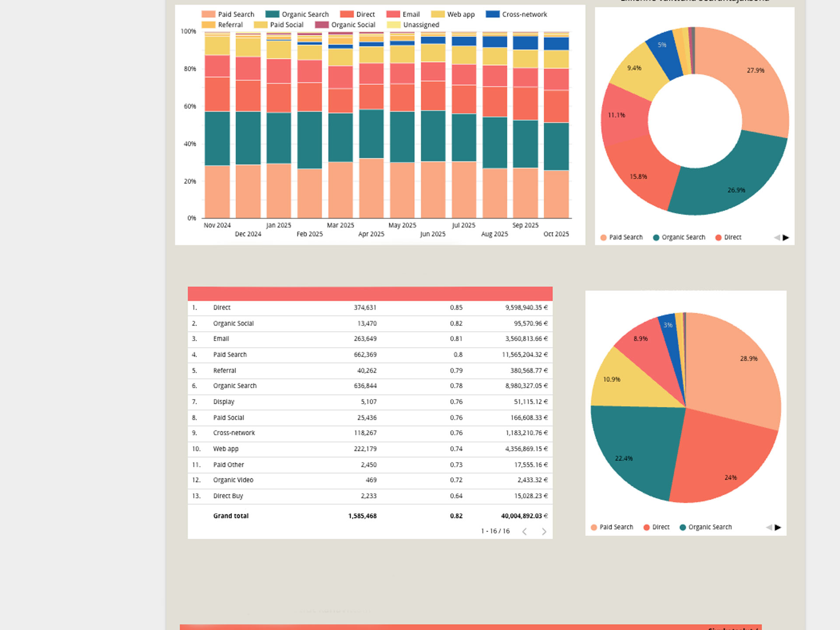Screen dimensions: 840x630
Task: Click the red table header bar
Action: (370, 294)
